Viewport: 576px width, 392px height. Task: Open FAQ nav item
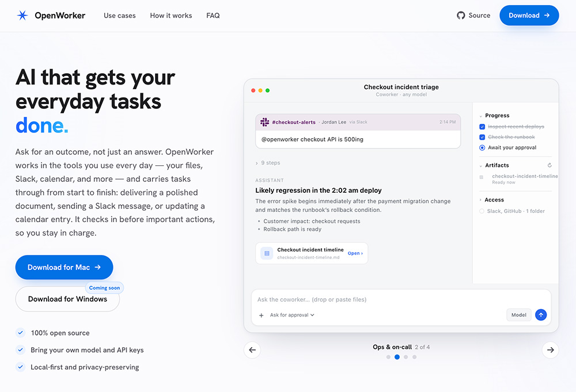pyautogui.click(x=213, y=16)
